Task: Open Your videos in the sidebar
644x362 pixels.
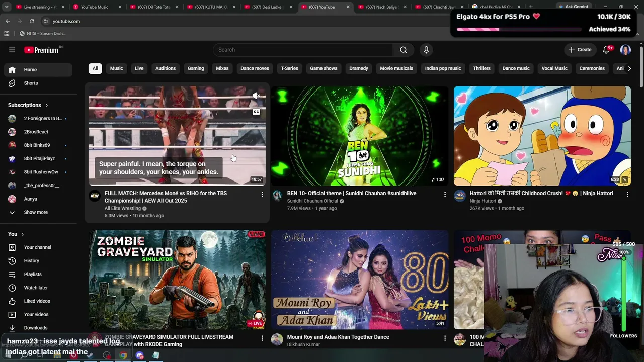Action: pos(38,315)
